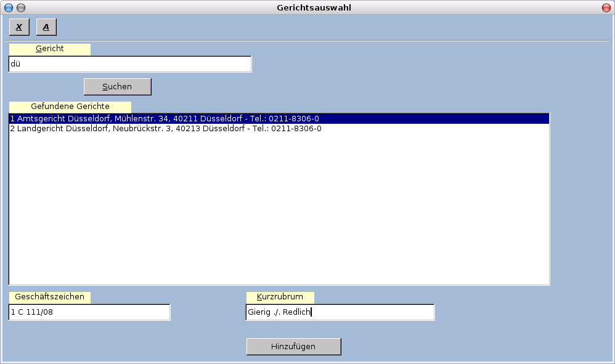Click the horizontal separator below the toolbar
The image size is (615, 364).
[x=308, y=41]
